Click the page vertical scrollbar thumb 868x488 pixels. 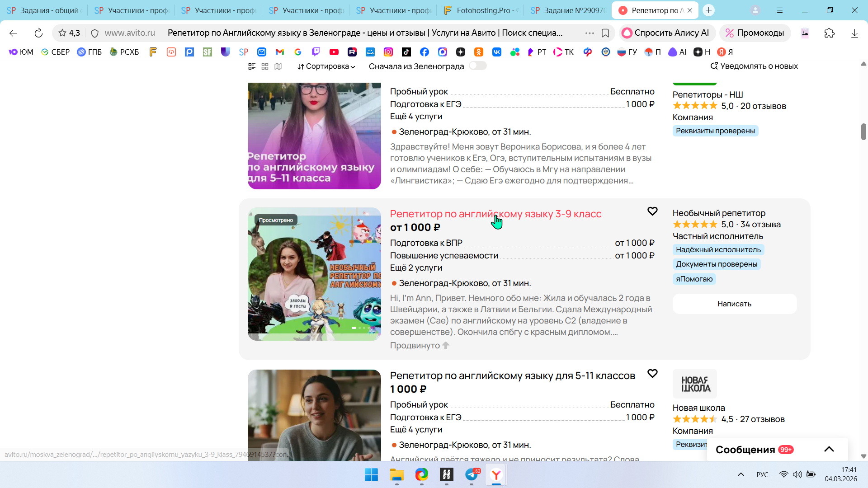coord(863,131)
